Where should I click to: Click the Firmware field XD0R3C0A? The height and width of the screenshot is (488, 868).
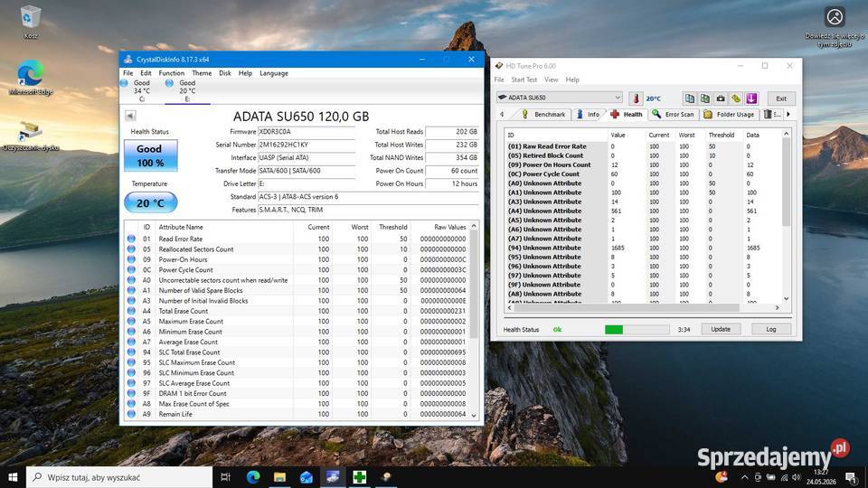(307, 132)
